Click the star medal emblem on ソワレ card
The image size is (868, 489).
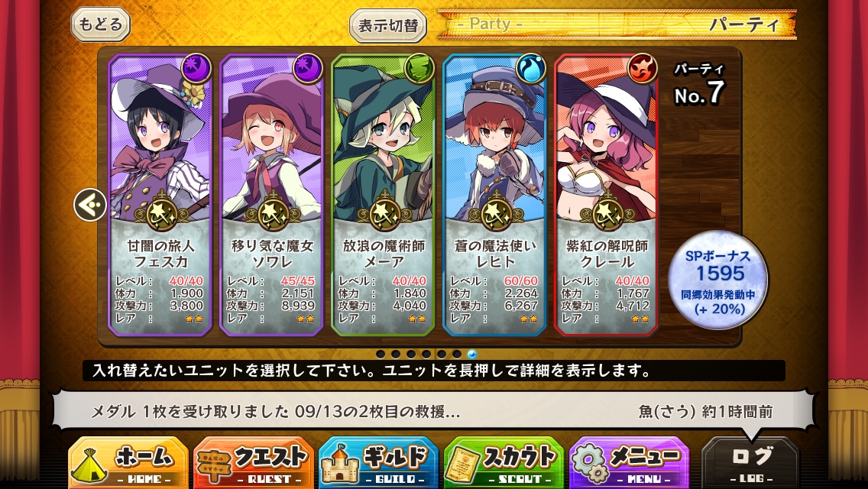point(274,212)
